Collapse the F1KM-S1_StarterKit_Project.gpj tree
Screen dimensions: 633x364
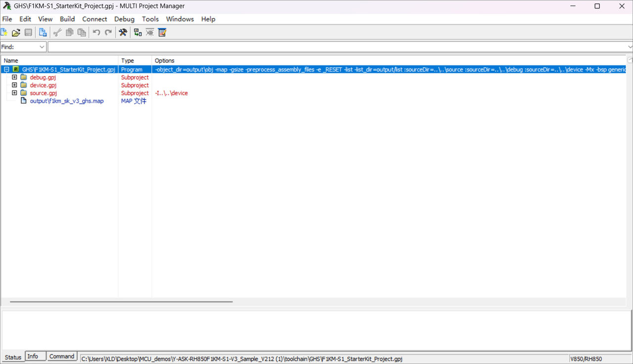point(6,70)
